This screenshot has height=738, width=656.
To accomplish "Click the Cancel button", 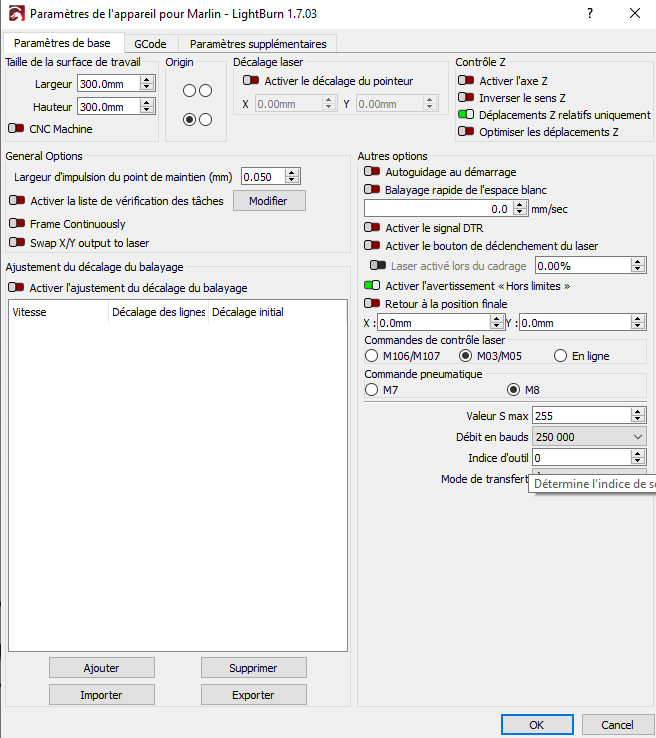I will (x=617, y=725).
